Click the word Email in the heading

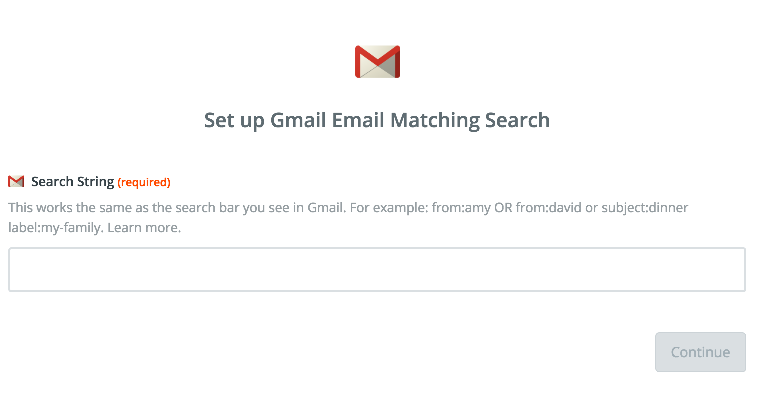click(x=358, y=120)
